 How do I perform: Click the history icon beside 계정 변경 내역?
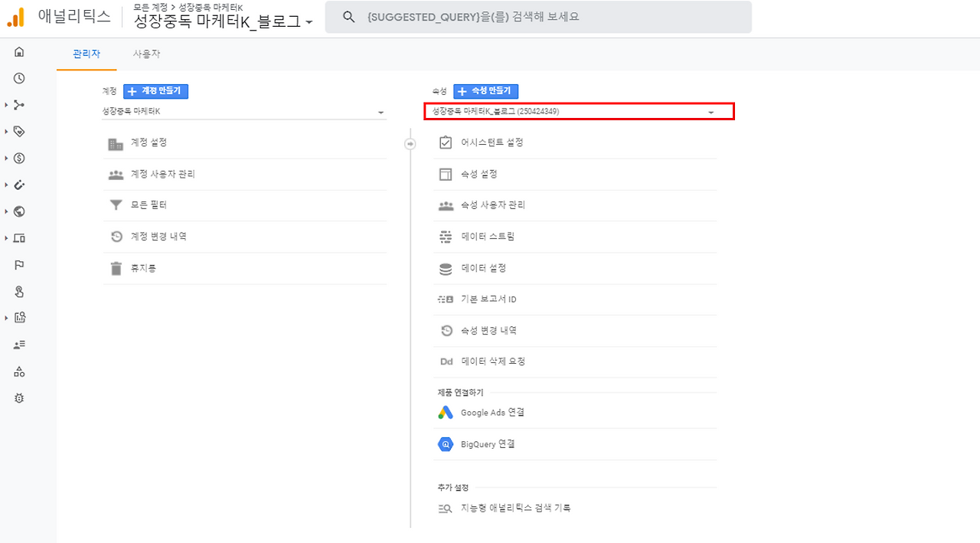coord(116,237)
